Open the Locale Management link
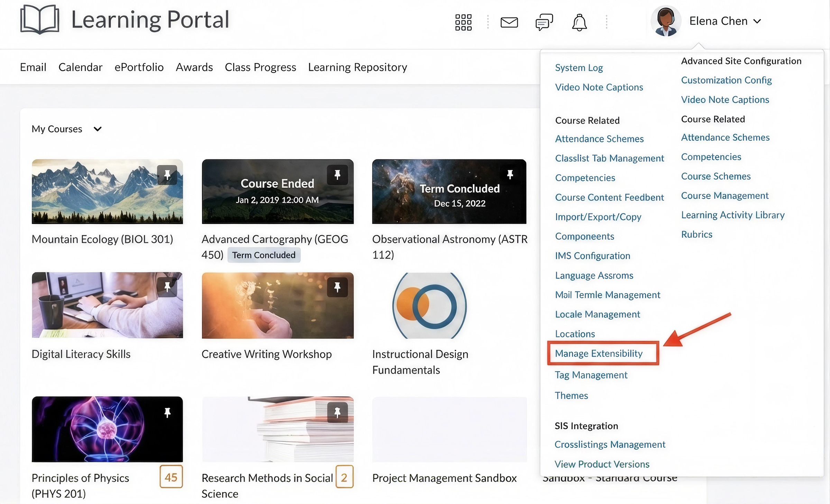 pyautogui.click(x=597, y=314)
